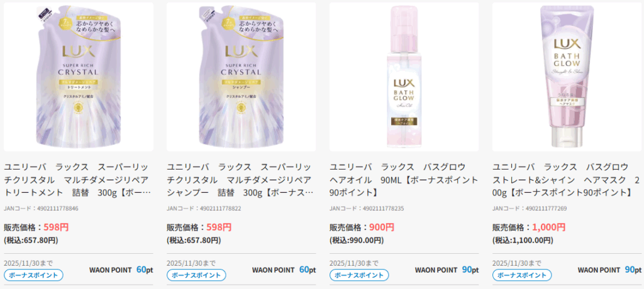644x289 pixels.
Task: Open the shampoo refill 300g product title
Action: 240,180
